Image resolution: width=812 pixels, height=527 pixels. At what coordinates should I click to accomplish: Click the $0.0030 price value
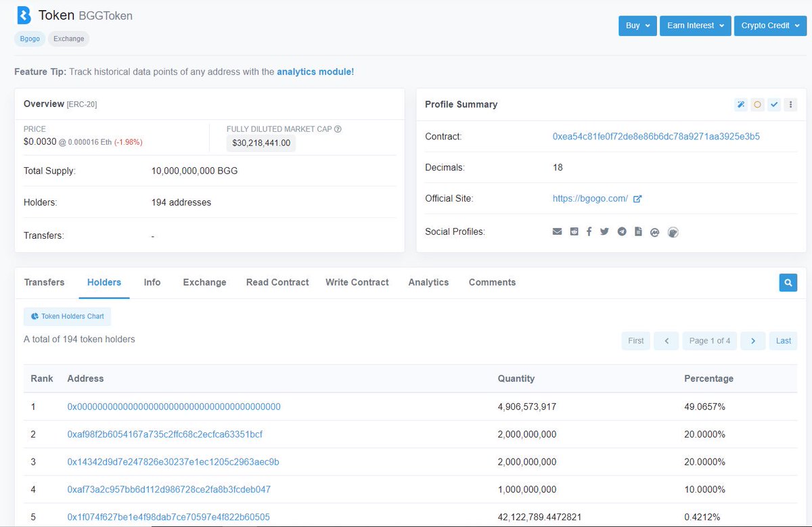point(39,141)
